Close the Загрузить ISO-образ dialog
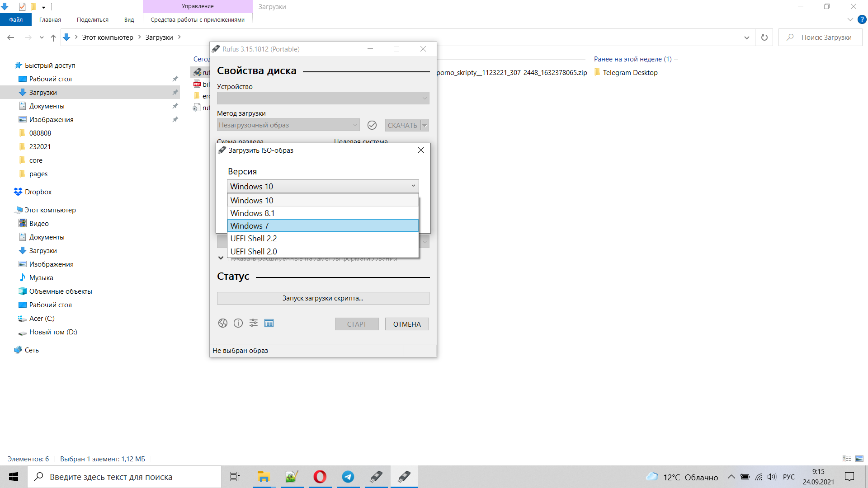 pyautogui.click(x=421, y=150)
